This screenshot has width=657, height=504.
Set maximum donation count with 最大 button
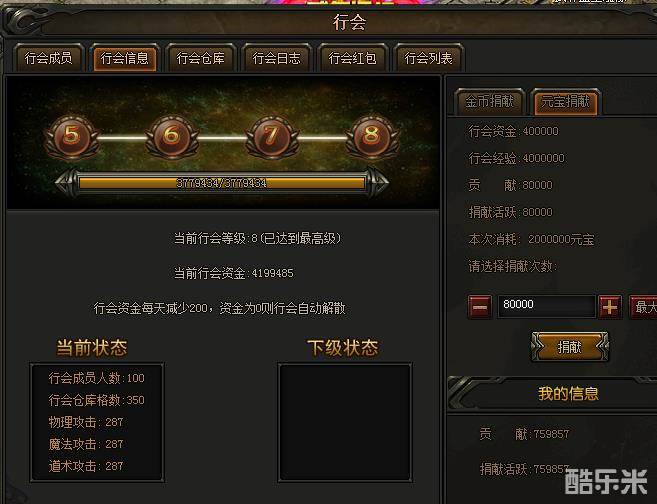click(x=643, y=307)
